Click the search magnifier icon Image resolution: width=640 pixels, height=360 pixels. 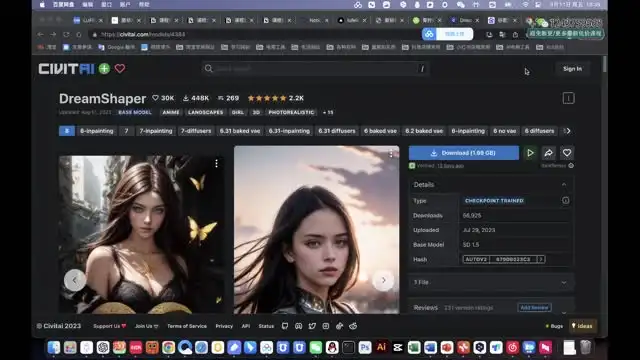tap(209, 69)
